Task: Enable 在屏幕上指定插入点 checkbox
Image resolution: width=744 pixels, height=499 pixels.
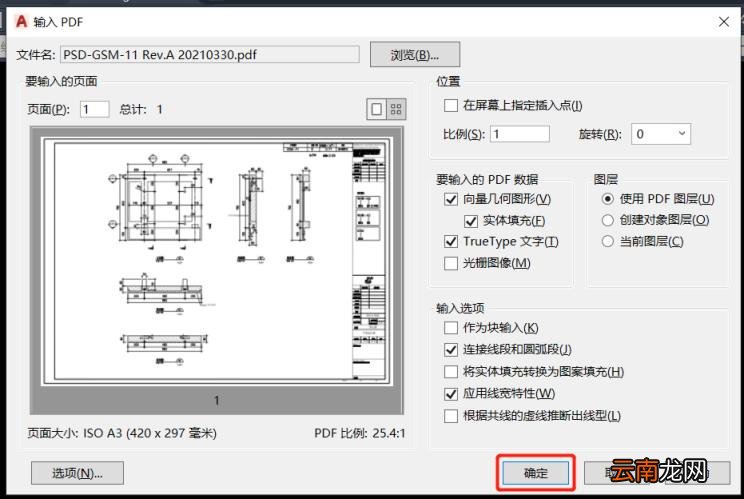Action: (x=450, y=105)
